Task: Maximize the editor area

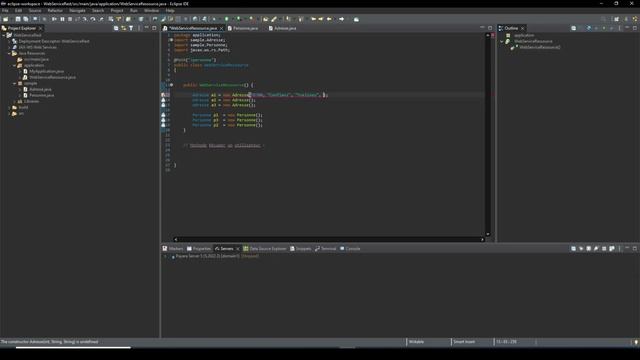Action: coord(490,28)
